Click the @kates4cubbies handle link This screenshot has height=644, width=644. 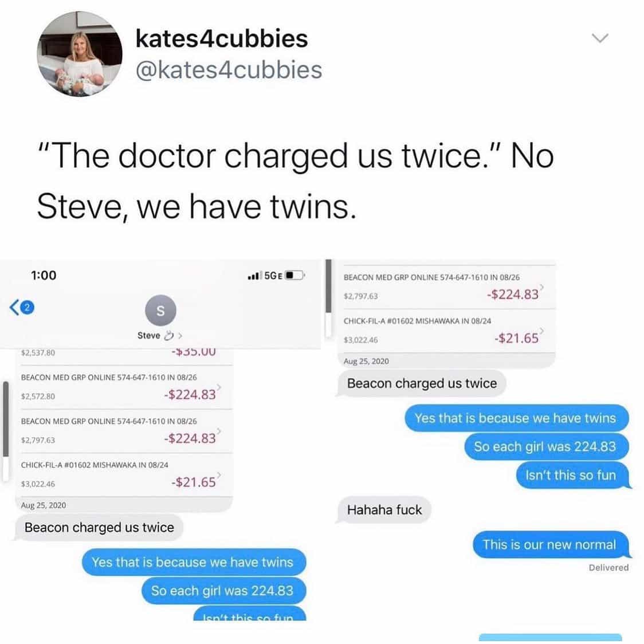(x=229, y=70)
